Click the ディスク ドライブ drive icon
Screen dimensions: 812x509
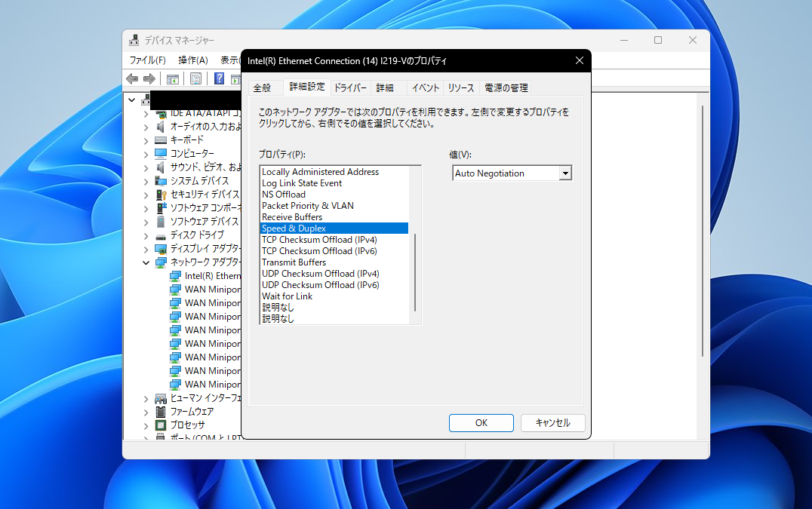coord(161,236)
